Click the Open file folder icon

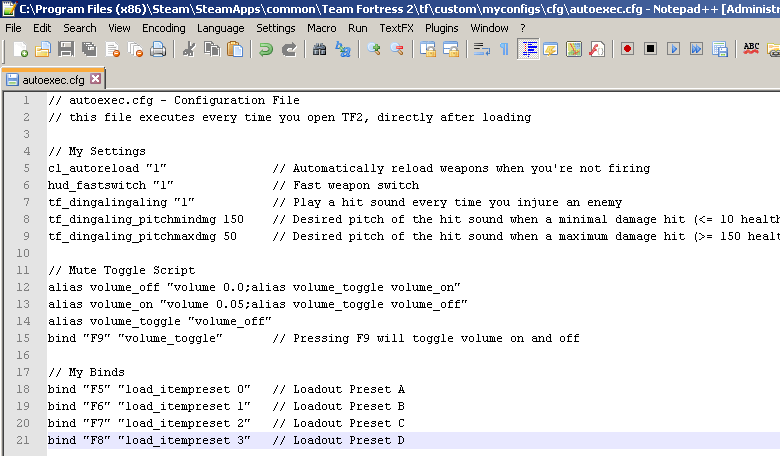click(x=42, y=49)
